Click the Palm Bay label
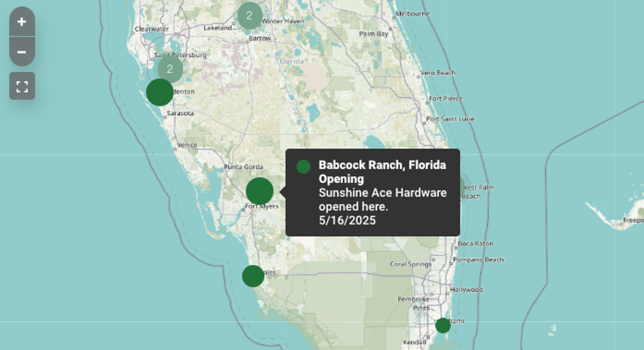 [373, 34]
